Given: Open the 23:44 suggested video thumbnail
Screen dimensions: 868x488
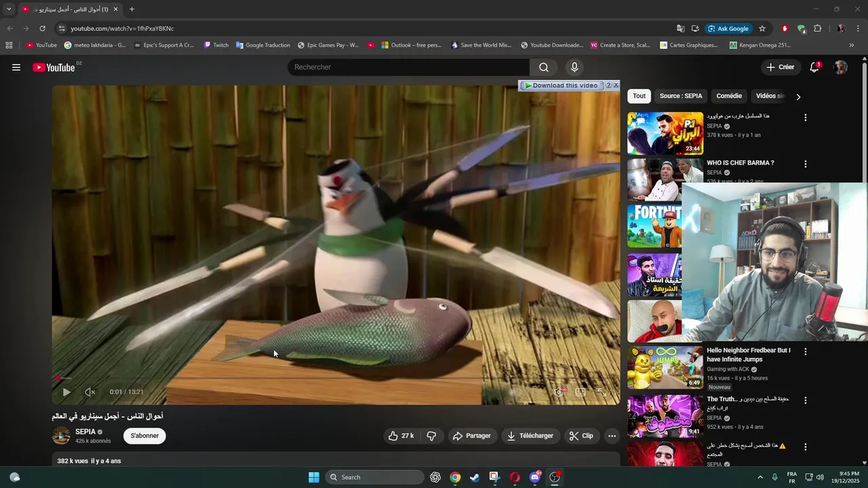Looking at the screenshot, I should 665,134.
